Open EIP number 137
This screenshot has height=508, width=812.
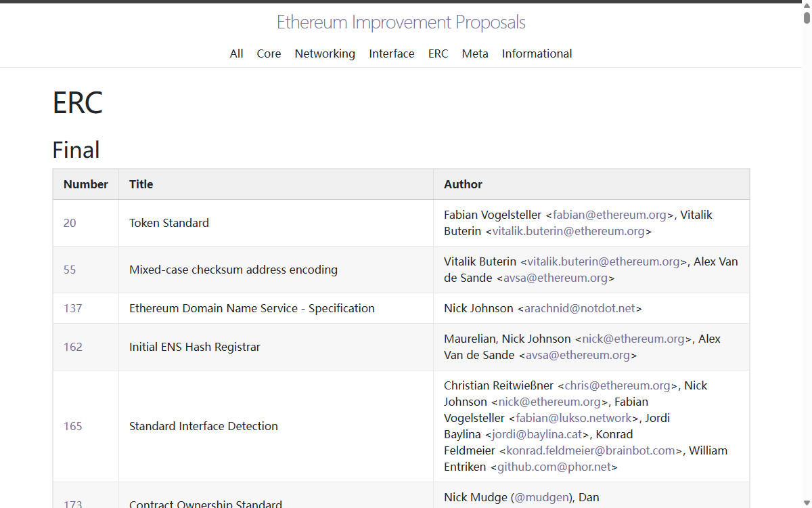73,308
